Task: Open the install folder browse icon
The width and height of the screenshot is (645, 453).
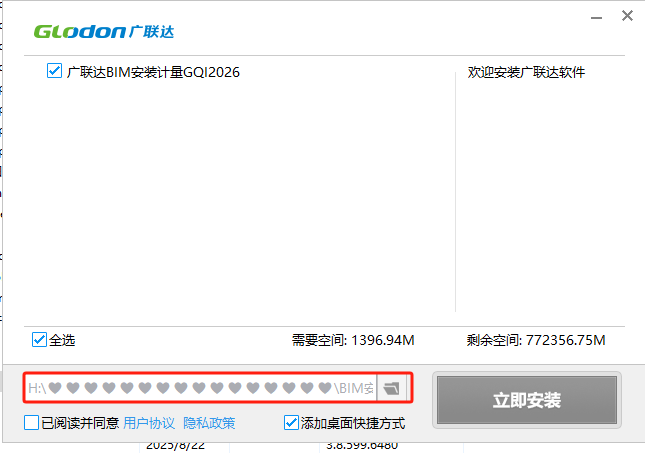Action: 392,388
